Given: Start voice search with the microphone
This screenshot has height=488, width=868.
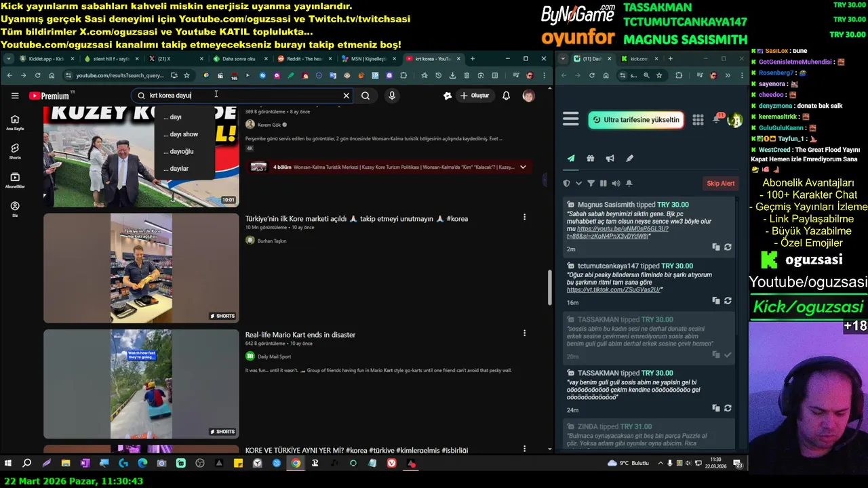Looking at the screenshot, I should [392, 96].
